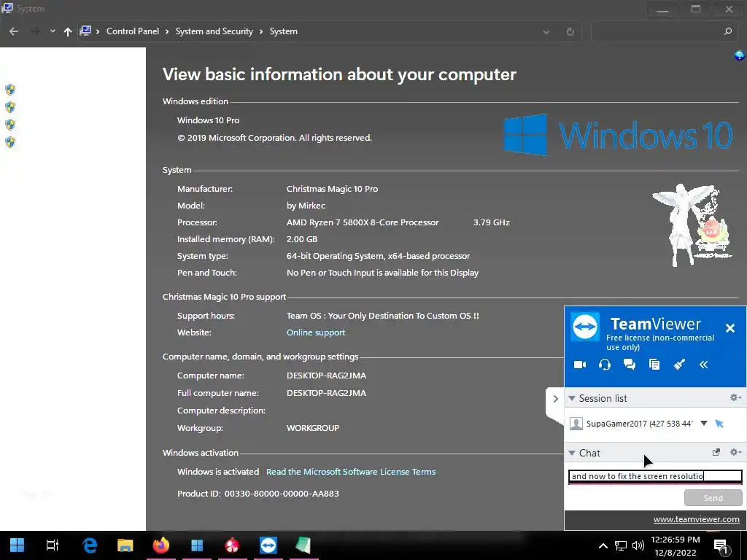Collapse TeamViewer panel with double-chevron icon
This screenshot has height=560, width=747.
coord(704,365)
